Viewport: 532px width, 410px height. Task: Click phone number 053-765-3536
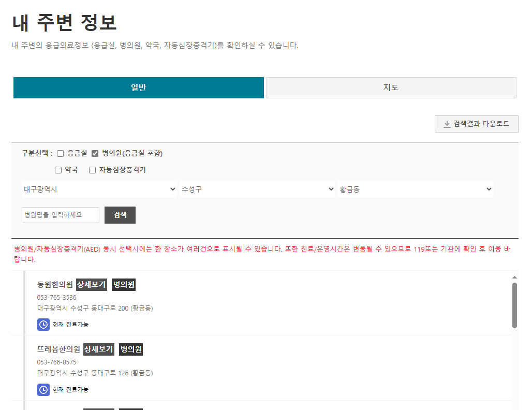(56, 298)
